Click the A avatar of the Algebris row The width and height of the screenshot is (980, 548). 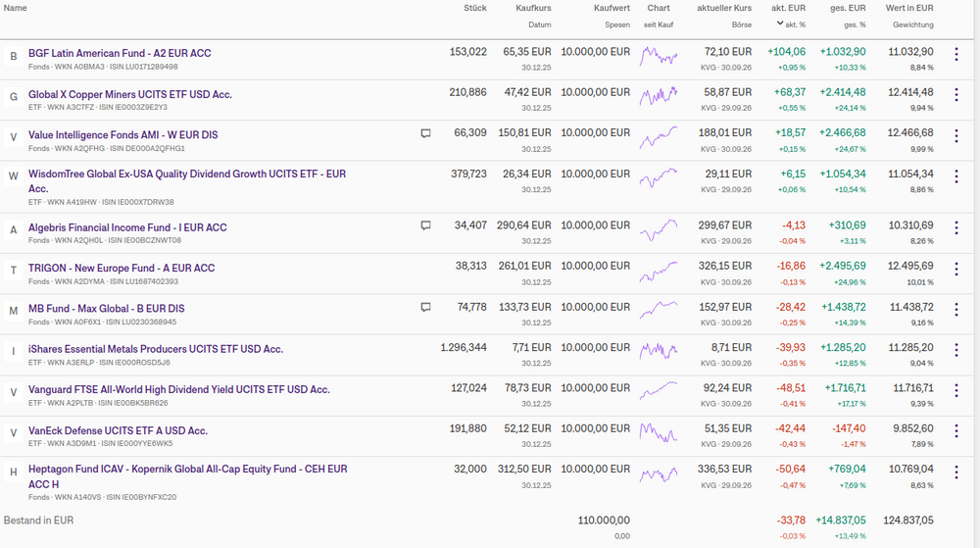[x=13, y=230]
